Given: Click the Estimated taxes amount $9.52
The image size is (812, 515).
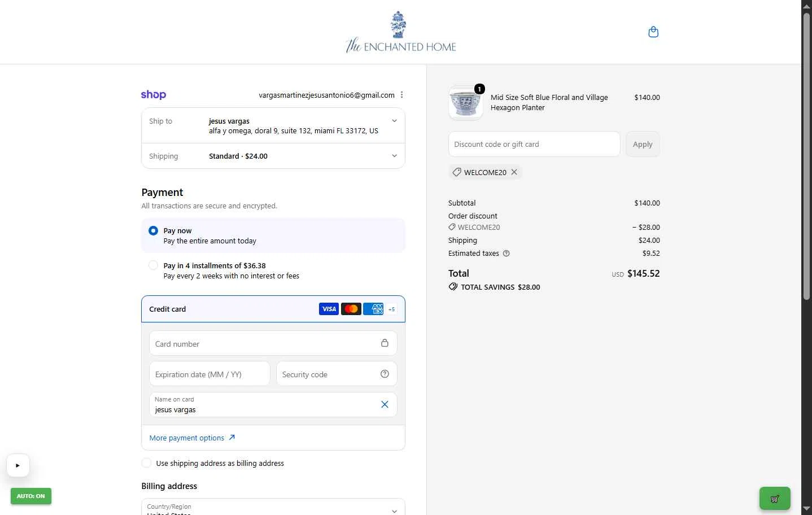Looking at the screenshot, I should [651, 254].
